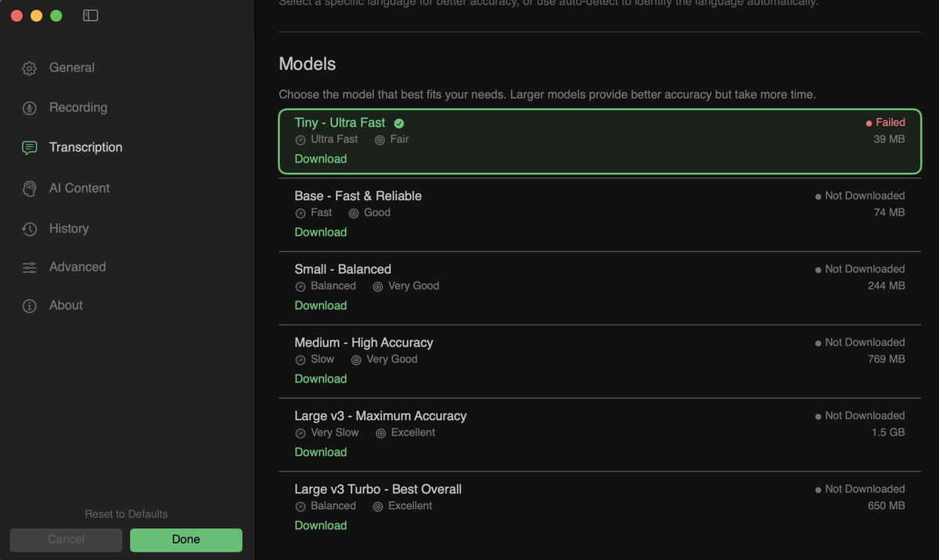The height and width of the screenshot is (560, 939).
Task: Download the Tiny - Ultra Fast model
Action: pos(321,159)
